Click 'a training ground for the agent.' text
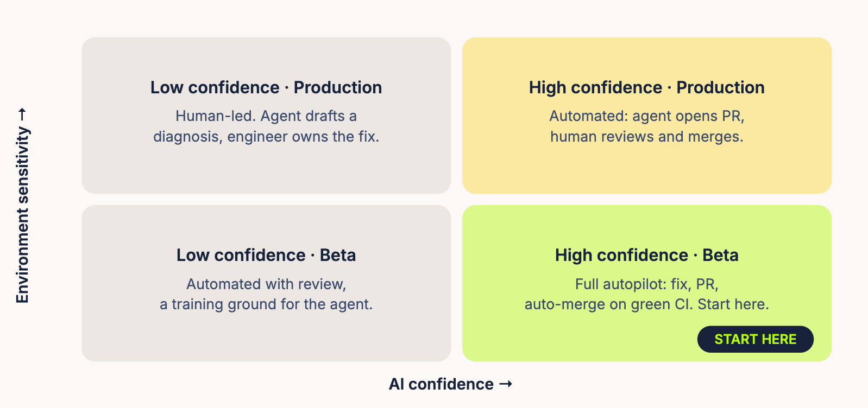 click(x=266, y=304)
